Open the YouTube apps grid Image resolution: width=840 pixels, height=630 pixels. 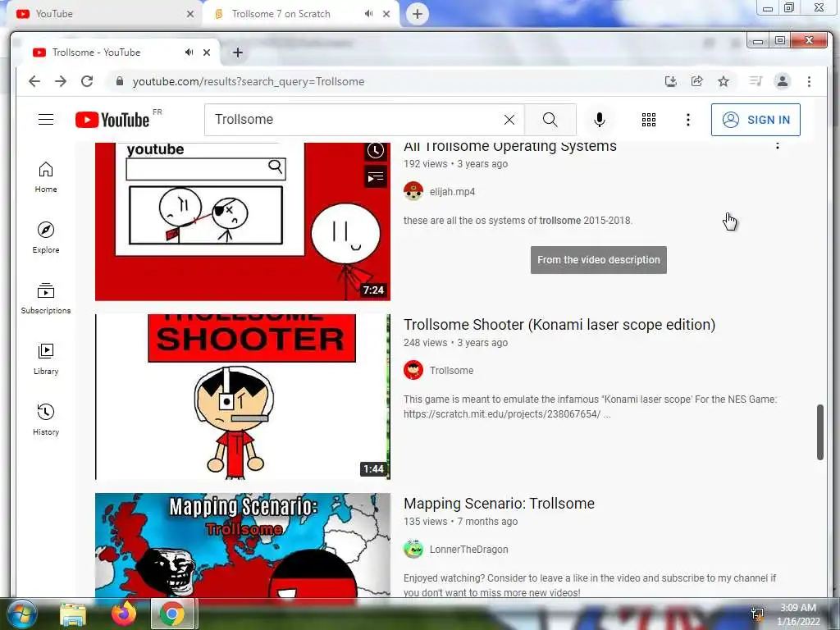pyautogui.click(x=649, y=120)
